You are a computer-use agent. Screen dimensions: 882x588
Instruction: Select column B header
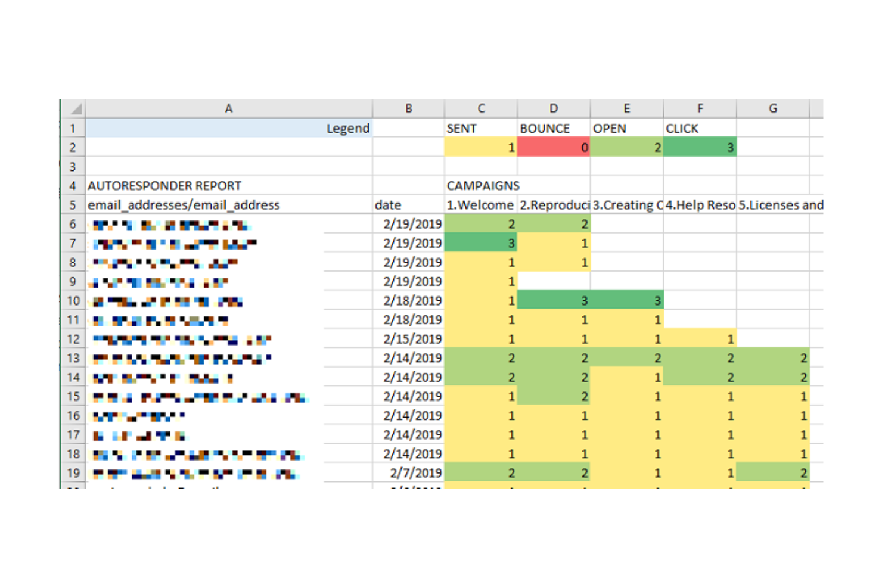click(x=408, y=108)
